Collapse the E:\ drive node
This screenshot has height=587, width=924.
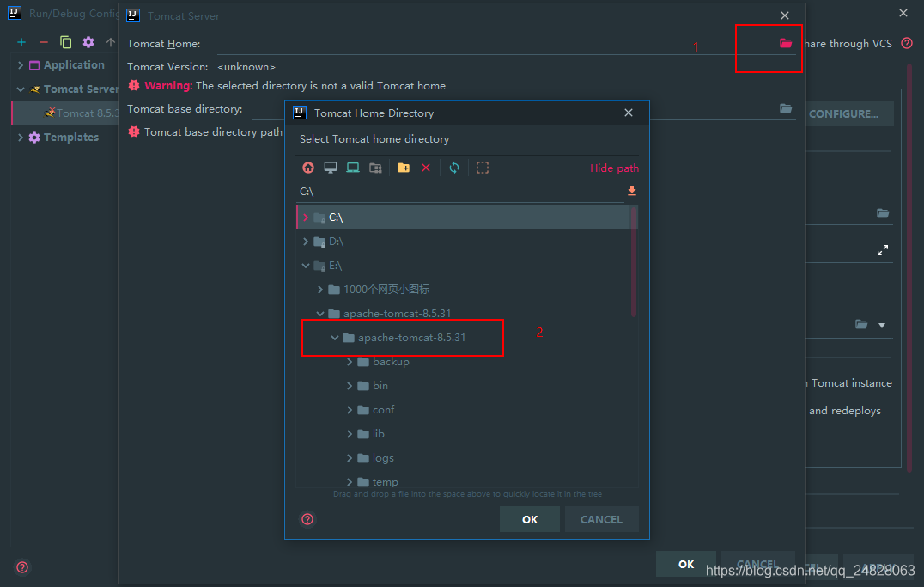(x=306, y=266)
